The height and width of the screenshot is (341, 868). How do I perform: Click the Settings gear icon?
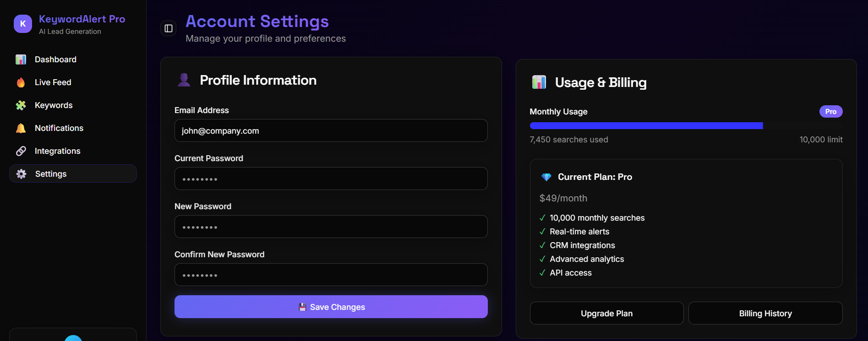pyautogui.click(x=21, y=174)
